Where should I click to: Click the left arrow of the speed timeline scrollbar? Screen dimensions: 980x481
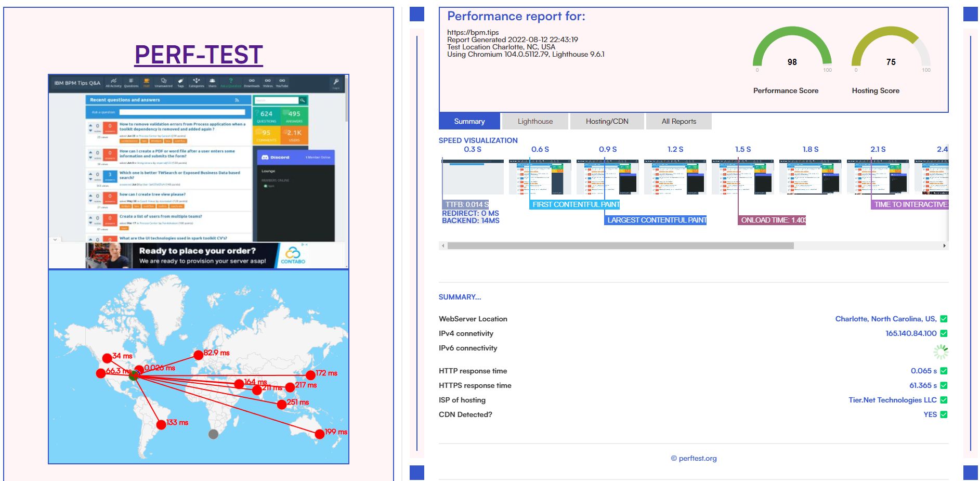click(x=443, y=245)
